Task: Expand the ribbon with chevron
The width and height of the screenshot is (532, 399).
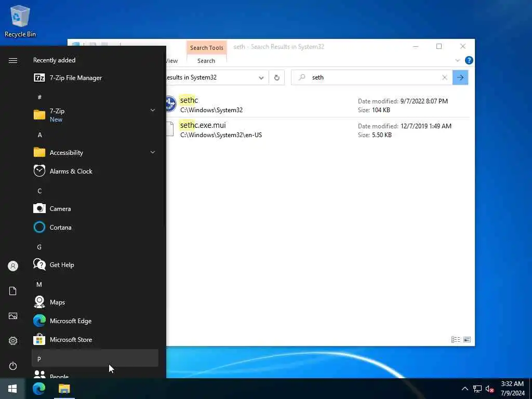Action: pos(457,60)
